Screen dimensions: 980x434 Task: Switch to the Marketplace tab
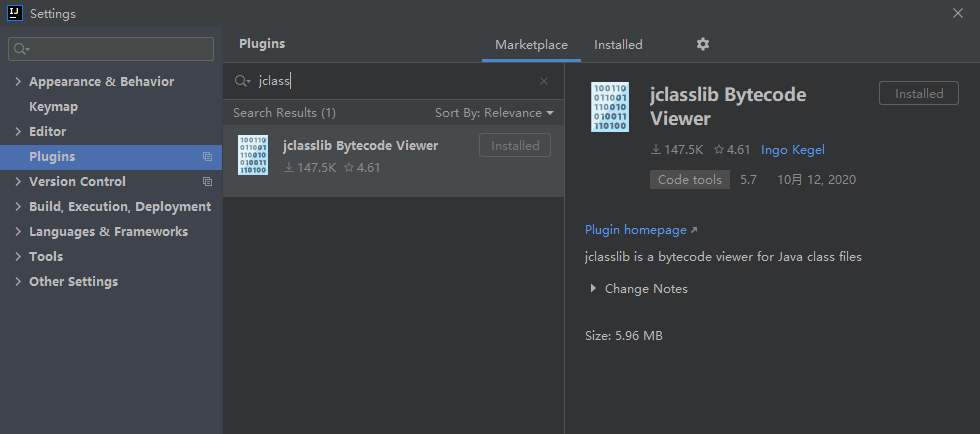pyautogui.click(x=531, y=45)
